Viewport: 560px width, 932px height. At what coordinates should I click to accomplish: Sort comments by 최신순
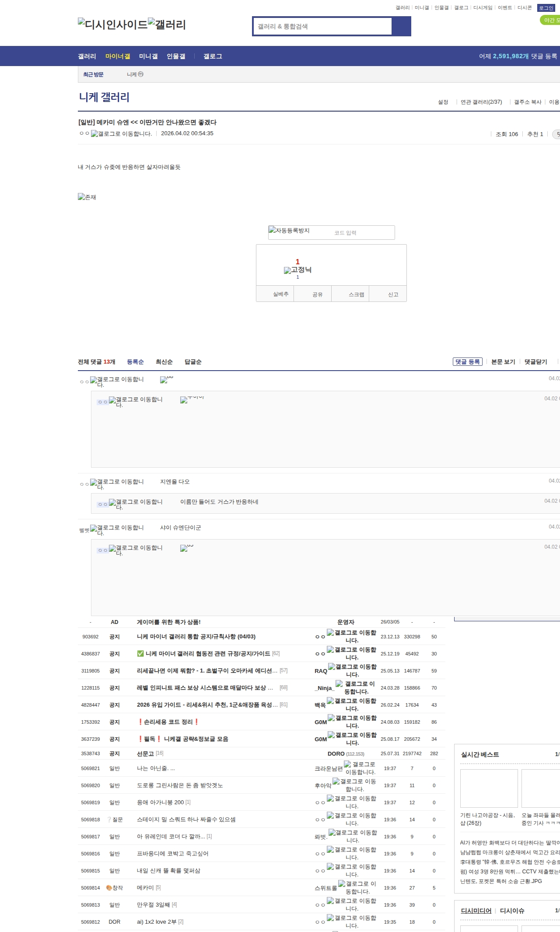(x=164, y=362)
